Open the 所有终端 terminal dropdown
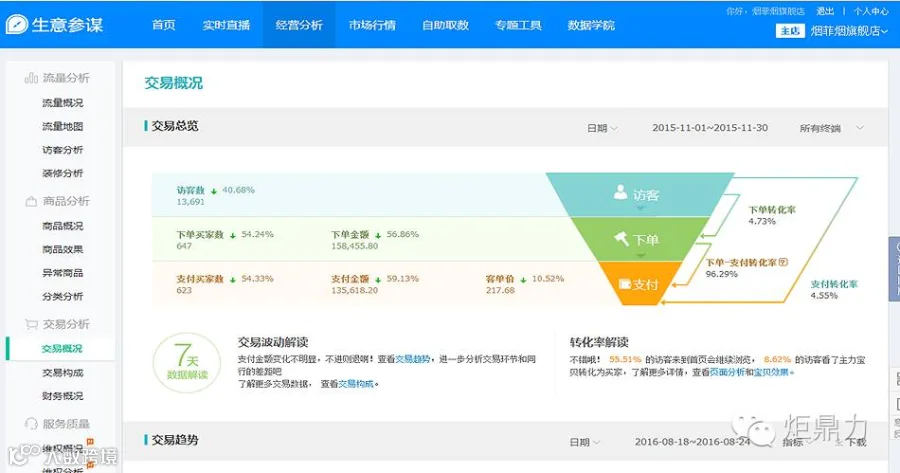 point(831,128)
